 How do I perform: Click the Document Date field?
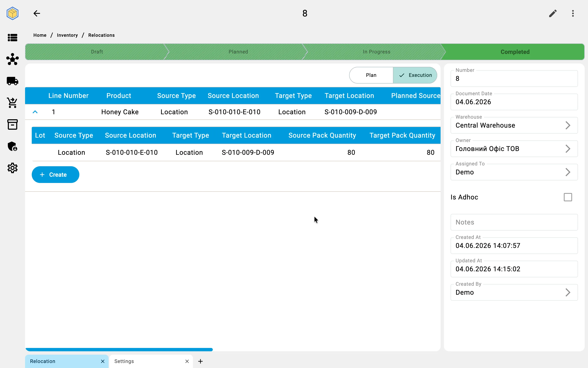pos(514,102)
